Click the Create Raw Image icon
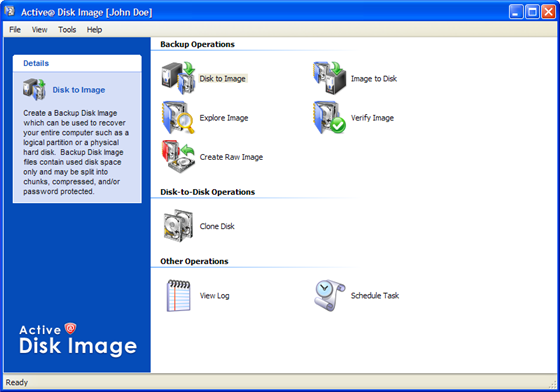The width and height of the screenshot is (560, 392). point(178,157)
